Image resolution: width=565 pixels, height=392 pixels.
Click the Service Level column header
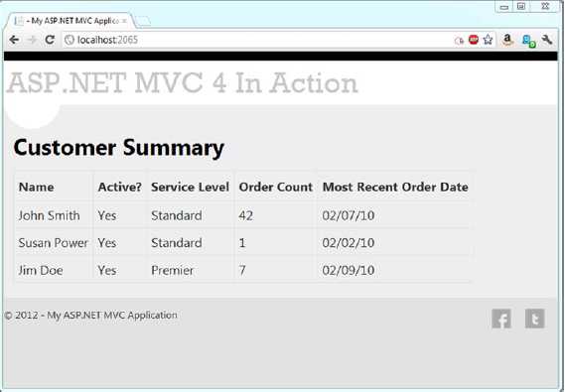(191, 187)
